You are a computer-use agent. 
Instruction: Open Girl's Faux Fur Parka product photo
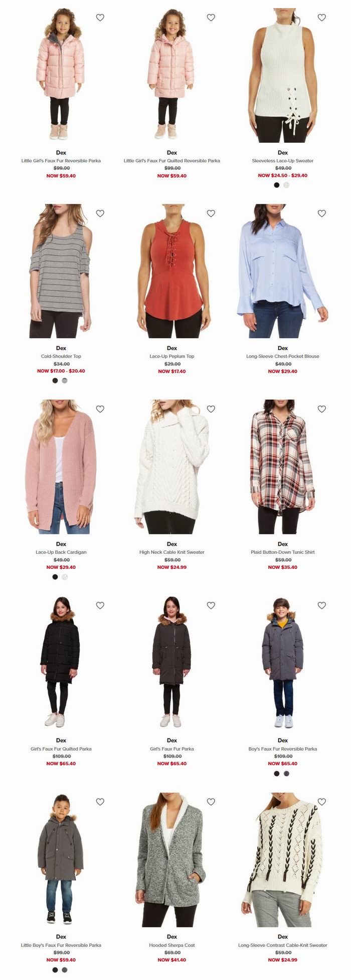pos(172,663)
